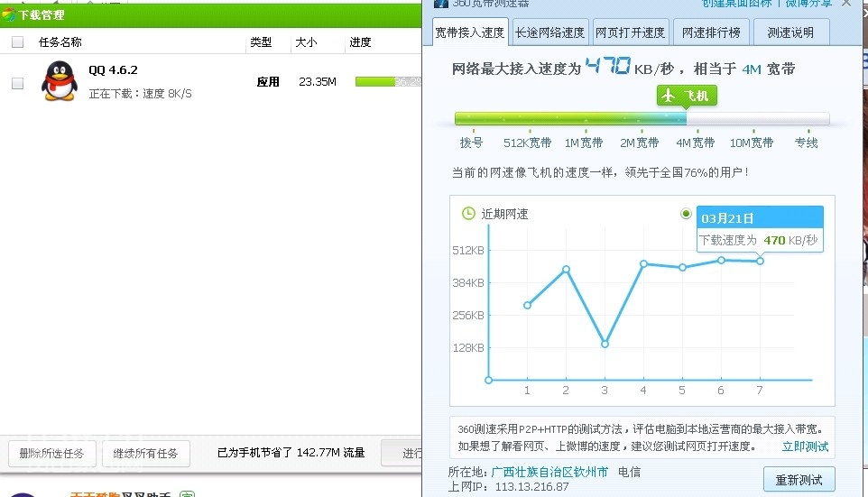Click the 重新测试 button
This screenshot has height=497, width=868.
(799, 479)
